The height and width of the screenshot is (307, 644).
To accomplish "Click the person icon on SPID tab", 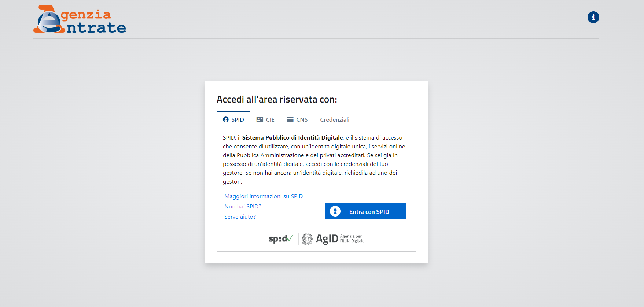I will pyautogui.click(x=226, y=119).
